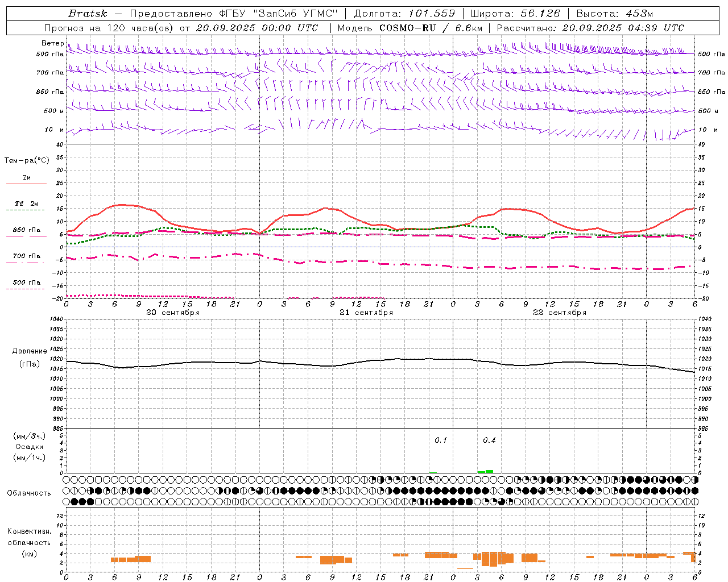This screenshot has height=582, width=728.
Task: Select the 'Долгота: 101.559' longitude value
Action: [x=404, y=13]
